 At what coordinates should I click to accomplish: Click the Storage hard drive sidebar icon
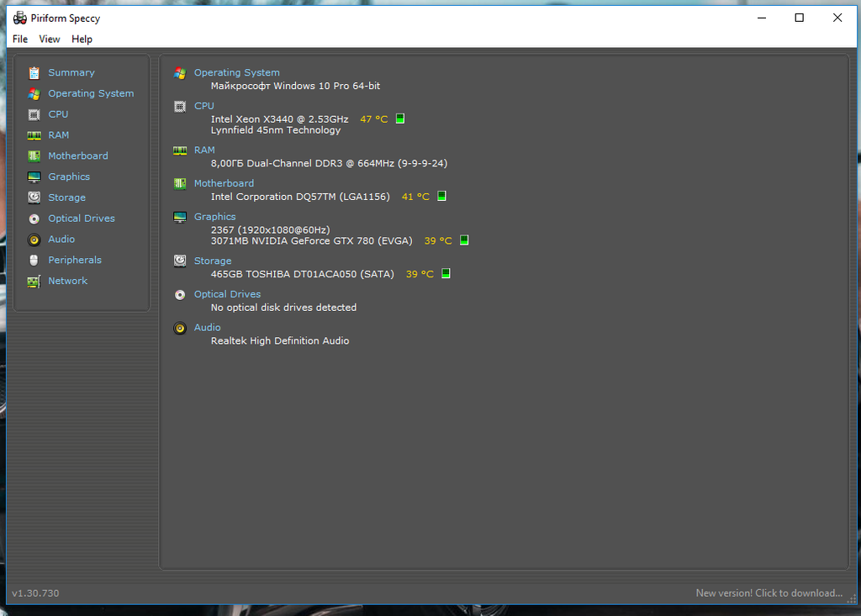[34, 197]
